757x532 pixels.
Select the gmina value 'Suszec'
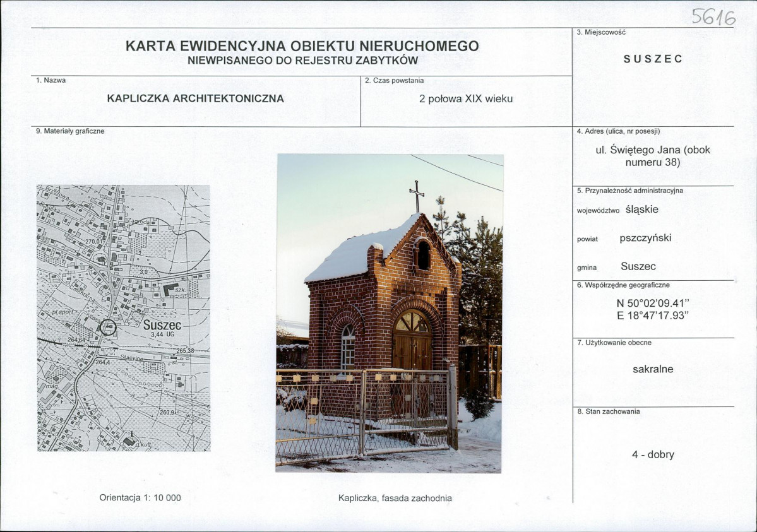[638, 266]
